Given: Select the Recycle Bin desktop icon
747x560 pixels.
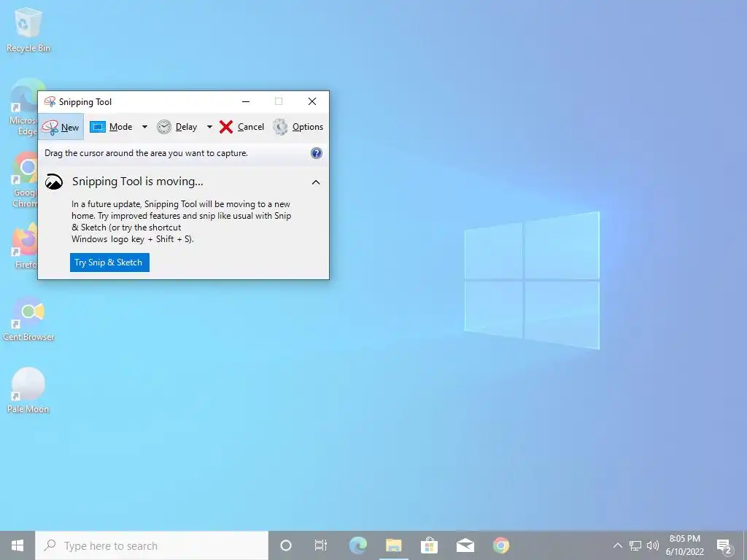Looking at the screenshot, I should click(x=28, y=29).
